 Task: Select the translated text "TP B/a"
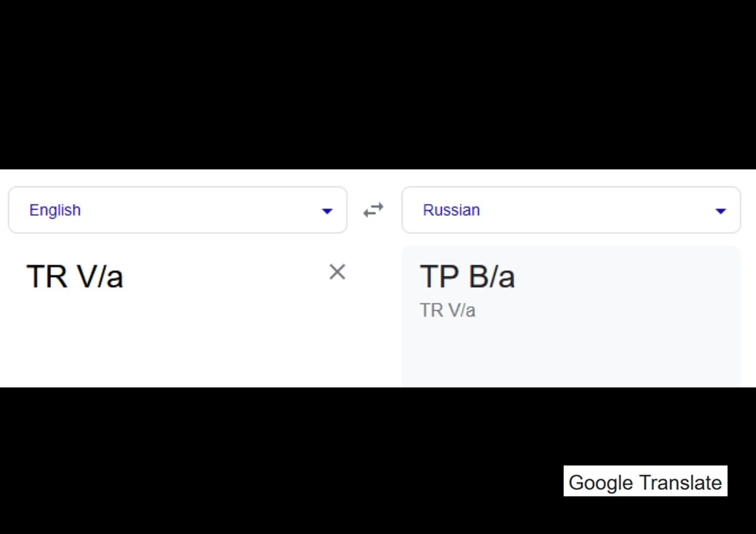pyautogui.click(x=467, y=276)
